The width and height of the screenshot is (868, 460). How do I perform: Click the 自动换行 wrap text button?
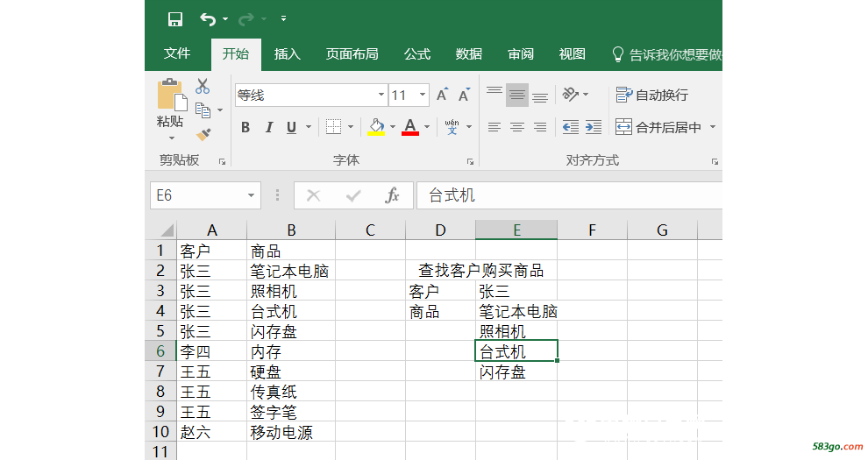652,96
